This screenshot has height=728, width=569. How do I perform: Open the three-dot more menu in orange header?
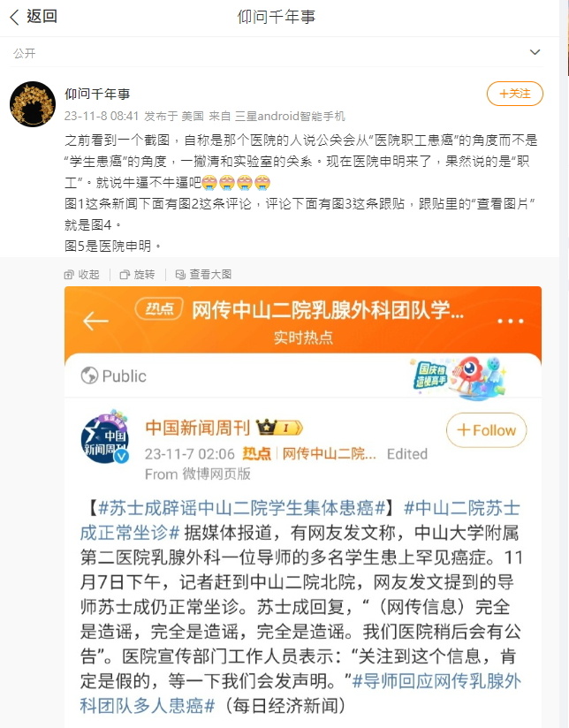510,321
